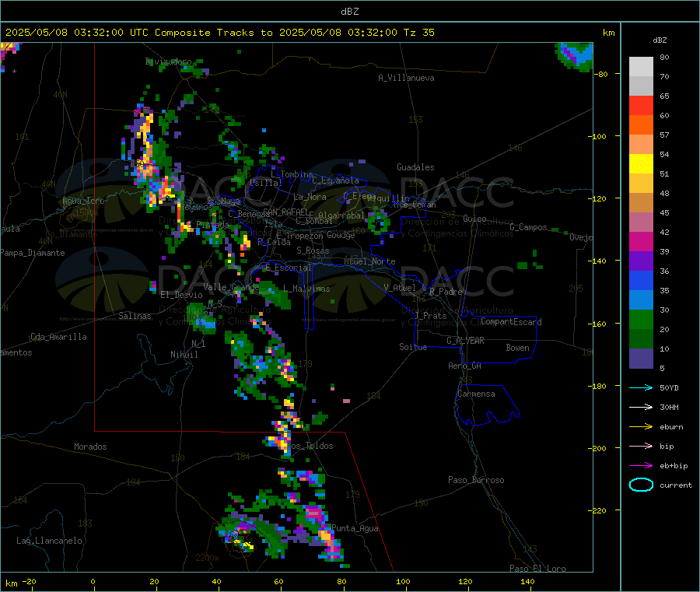The image size is (700, 592).
Task: Click the 'Tz 35' threshold text
Action: pyautogui.click(x=418, y=33)
